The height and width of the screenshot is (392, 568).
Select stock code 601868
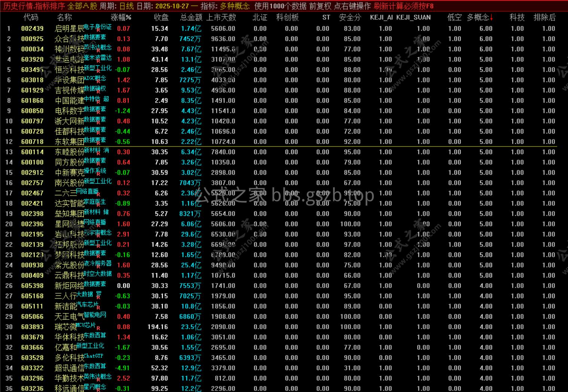click(32, 101)
